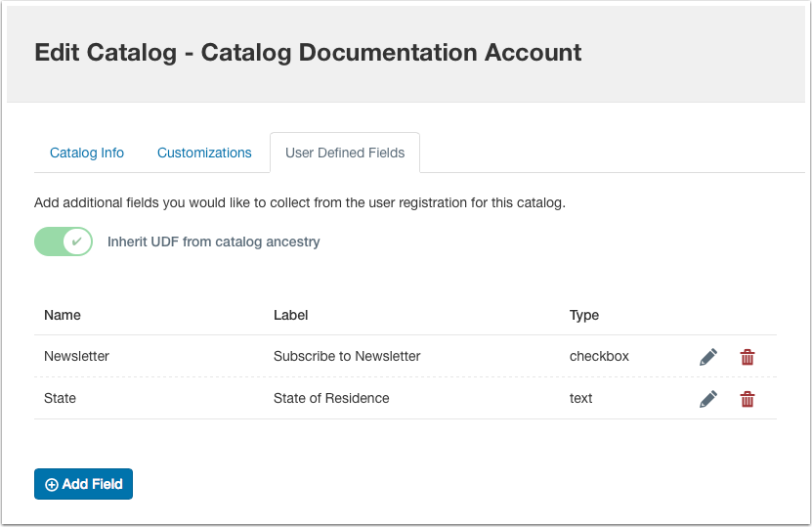Edit the State field with pencil icon
Screen dimensions: 812x527
tap(708, 399)
